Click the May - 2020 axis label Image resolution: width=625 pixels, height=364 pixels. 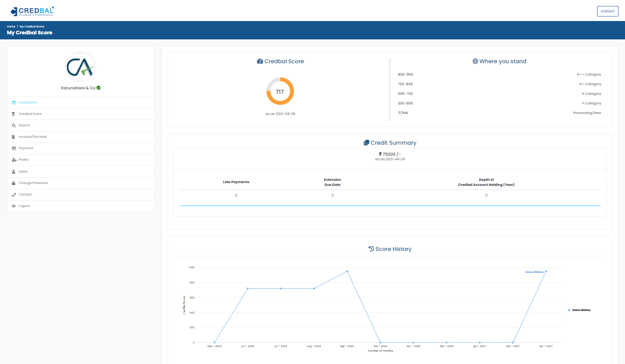(214, 347)
